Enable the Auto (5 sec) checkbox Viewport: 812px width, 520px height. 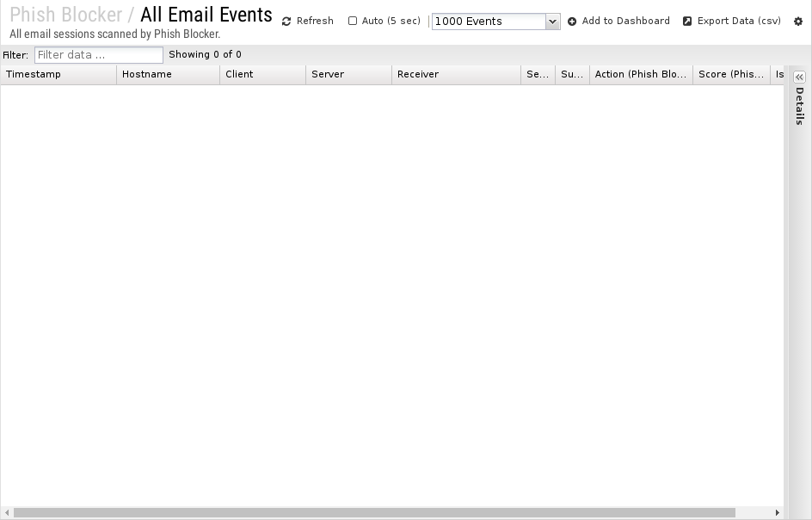[x=353, y=22]
